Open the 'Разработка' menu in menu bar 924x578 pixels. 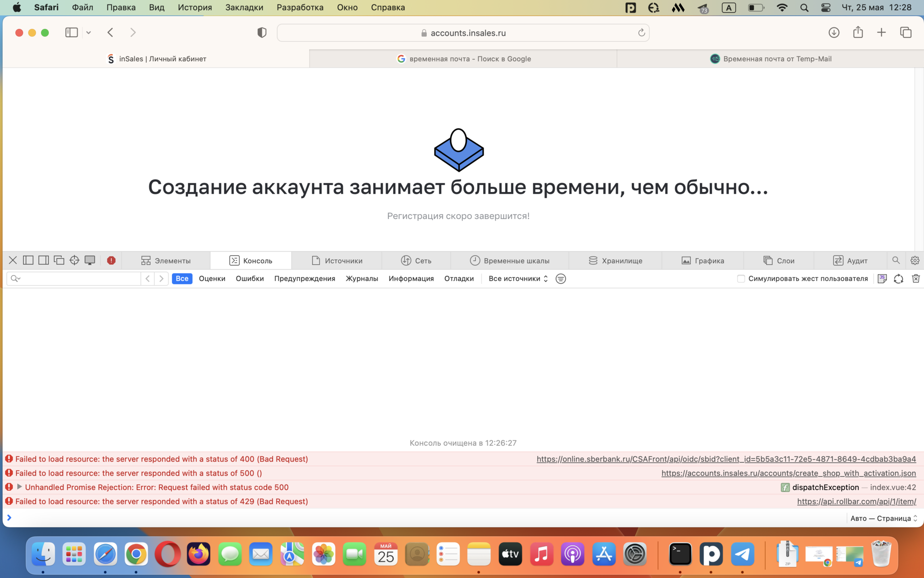(x=300, y=7)
